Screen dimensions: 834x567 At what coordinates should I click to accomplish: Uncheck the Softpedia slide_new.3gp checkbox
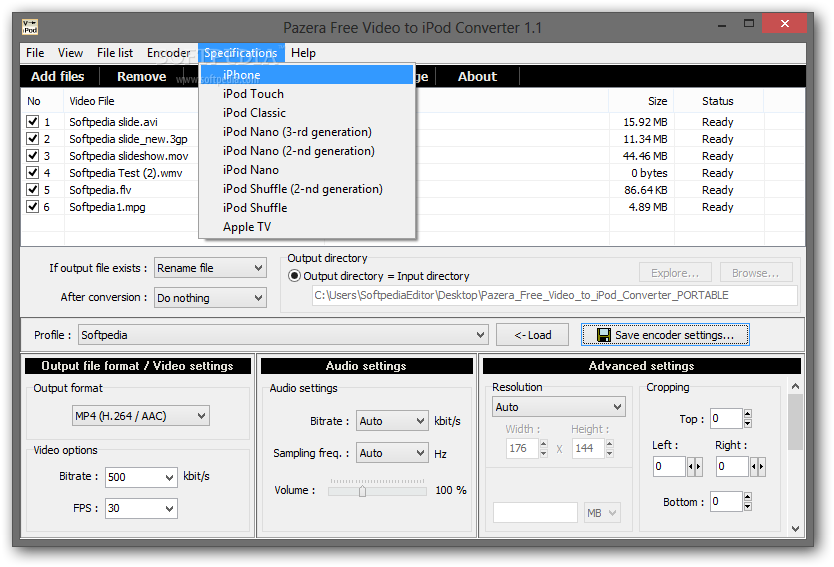pos(32,139)
